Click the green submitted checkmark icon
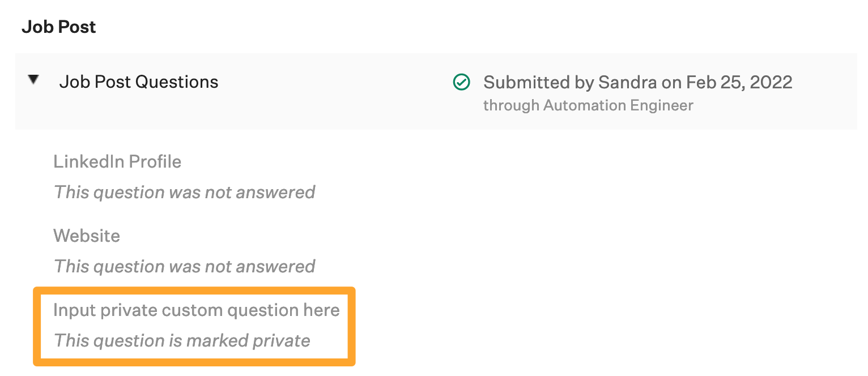 click(461, 83)
